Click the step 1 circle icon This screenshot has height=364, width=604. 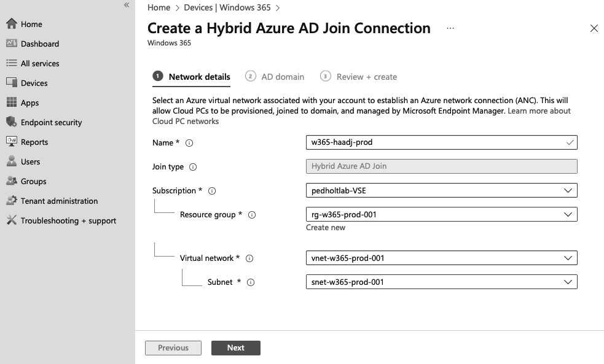(158, 76)
